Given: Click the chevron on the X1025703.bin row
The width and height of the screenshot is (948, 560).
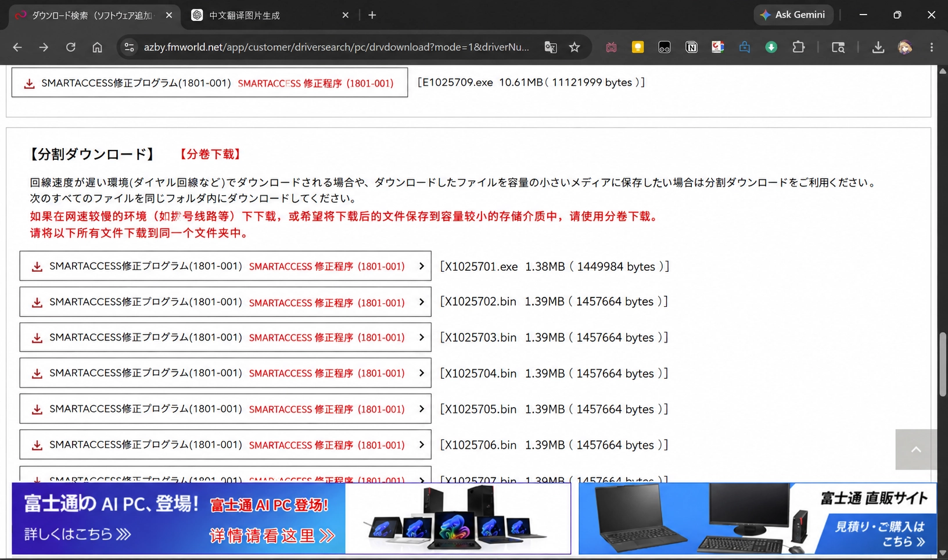Looking at the screenshot, I should coord(422,338).
